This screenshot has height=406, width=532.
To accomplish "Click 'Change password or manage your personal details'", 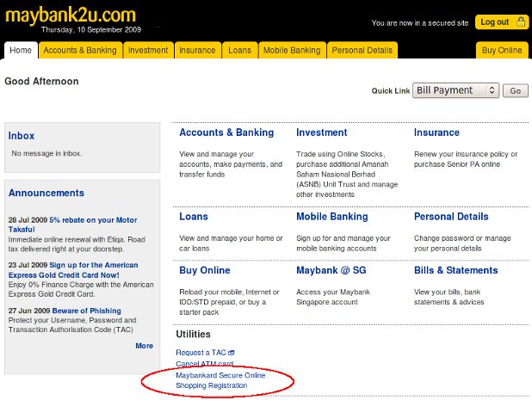I will pos(462,243).
